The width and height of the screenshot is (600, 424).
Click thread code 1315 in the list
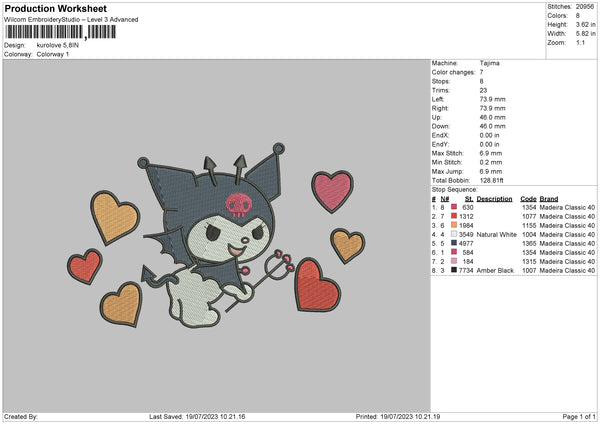pyautogui.click(x=529, y=262)
